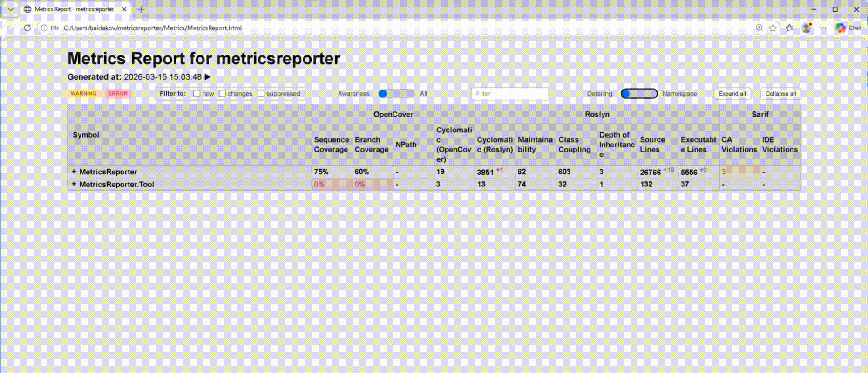Click the CA Violations column header

pos(739,145)
